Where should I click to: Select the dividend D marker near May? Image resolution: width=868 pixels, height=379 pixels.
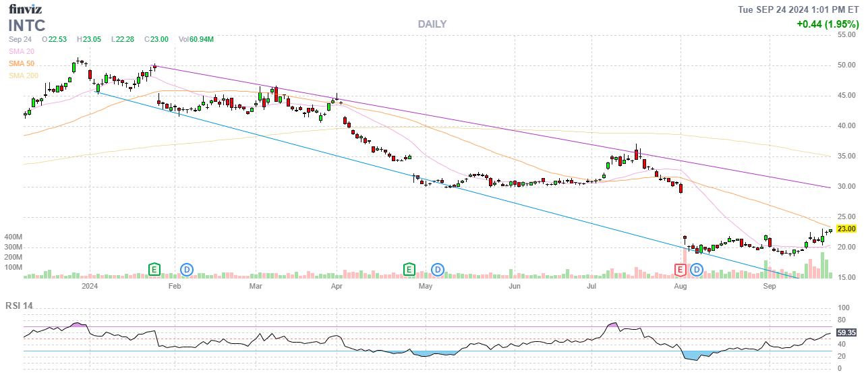pyautogui.click(x=438, y=269)
